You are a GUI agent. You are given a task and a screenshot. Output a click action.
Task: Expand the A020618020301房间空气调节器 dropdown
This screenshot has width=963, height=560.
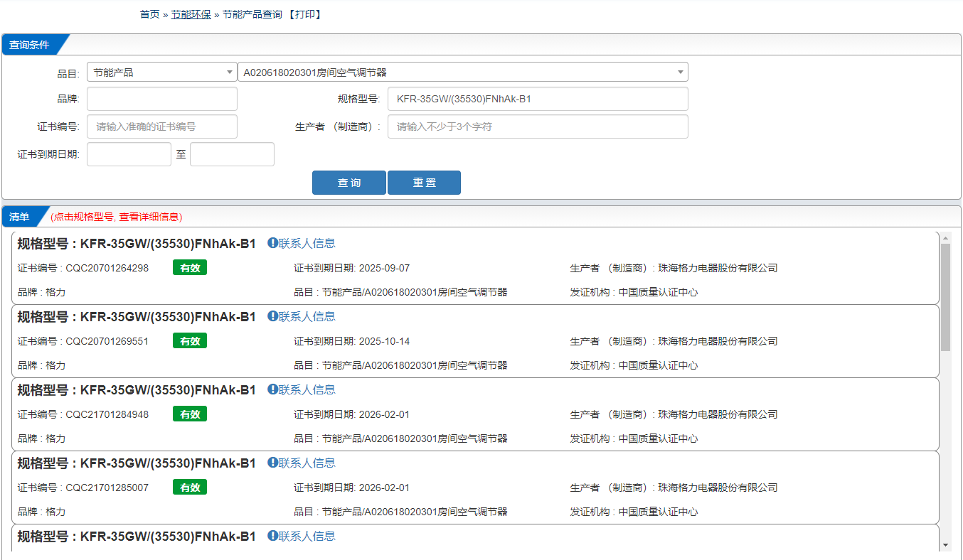tap(462, 72)
